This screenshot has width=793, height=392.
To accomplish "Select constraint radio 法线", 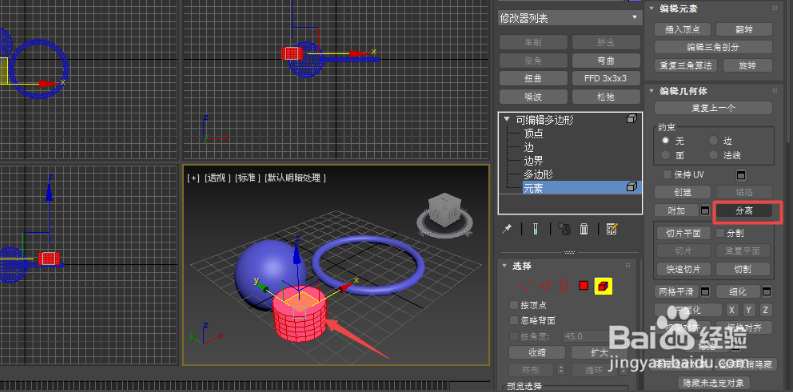I will pyautogui.click(x=713, y=155).
